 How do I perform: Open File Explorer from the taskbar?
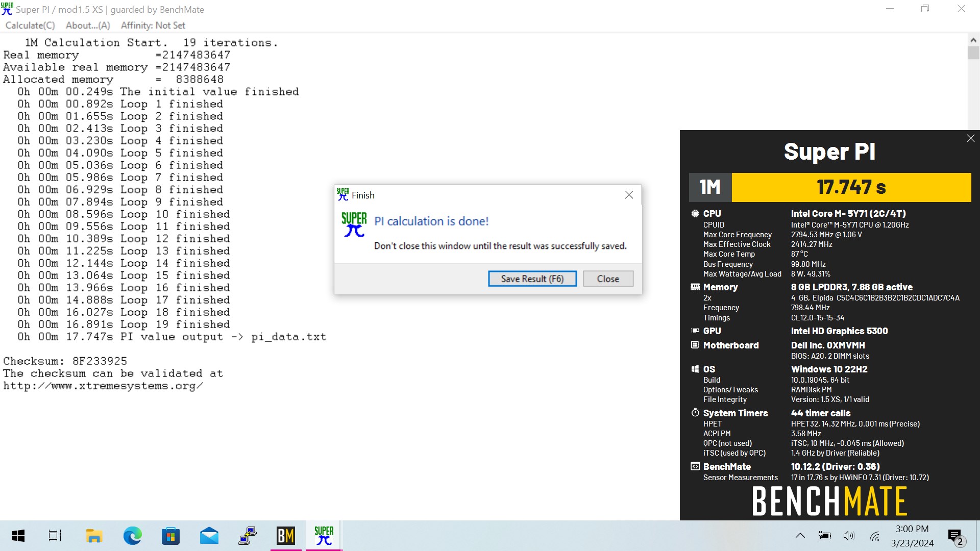pos(94,536)
